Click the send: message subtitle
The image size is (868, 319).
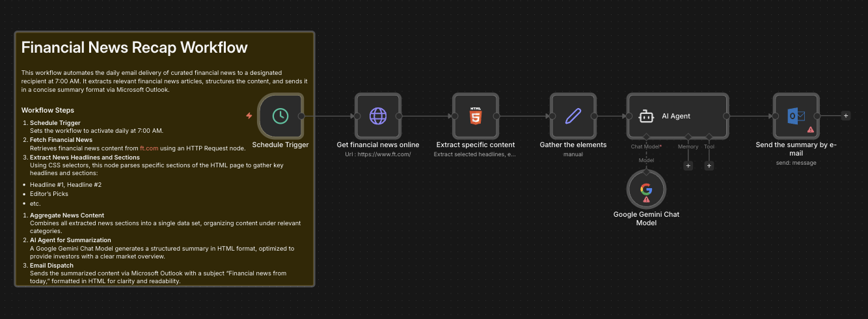point(796,163)
